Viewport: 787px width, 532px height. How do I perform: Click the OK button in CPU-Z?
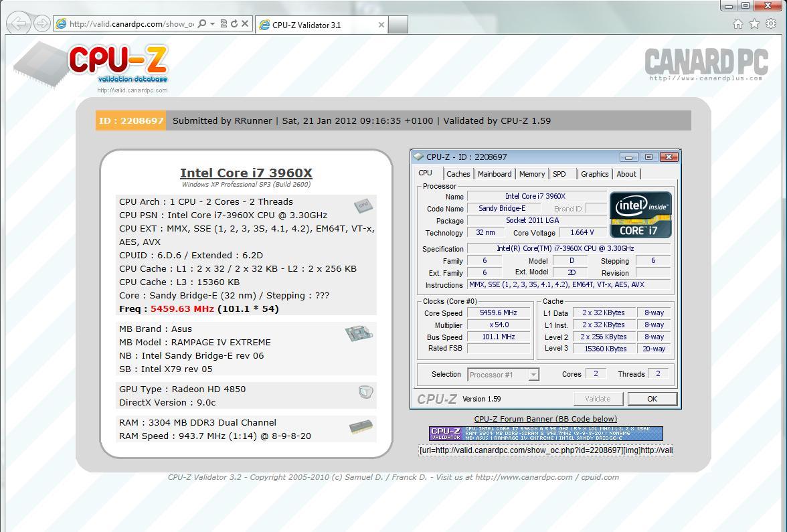click(x=652, y=399)
